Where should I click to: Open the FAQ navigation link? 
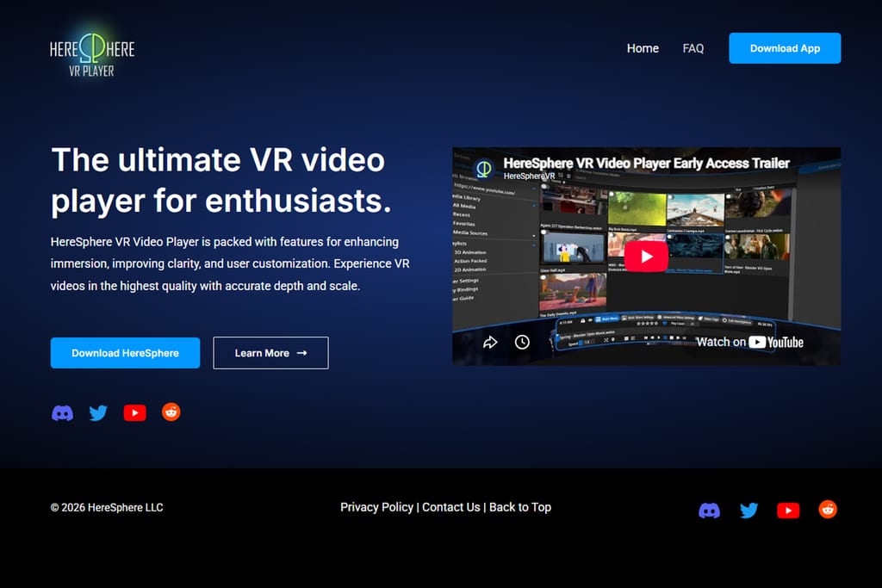pyautogui.click(x=693, y=48)
